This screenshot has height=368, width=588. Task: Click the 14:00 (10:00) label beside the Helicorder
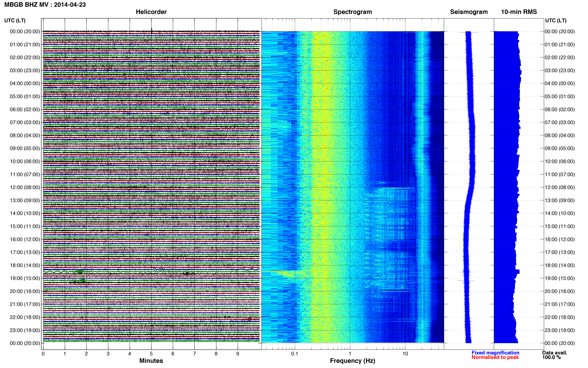(25, 213)
